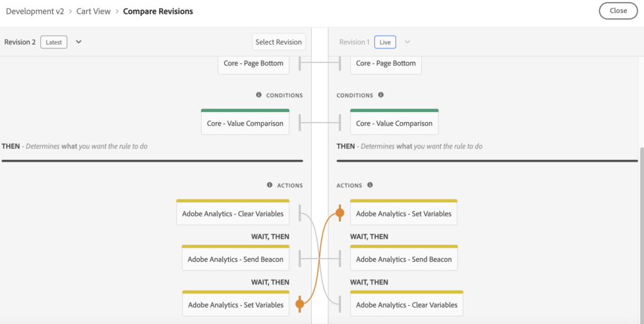The image size is (644, 324).
Task: Click the Select Revision button
Action: [x=279, y=42]
